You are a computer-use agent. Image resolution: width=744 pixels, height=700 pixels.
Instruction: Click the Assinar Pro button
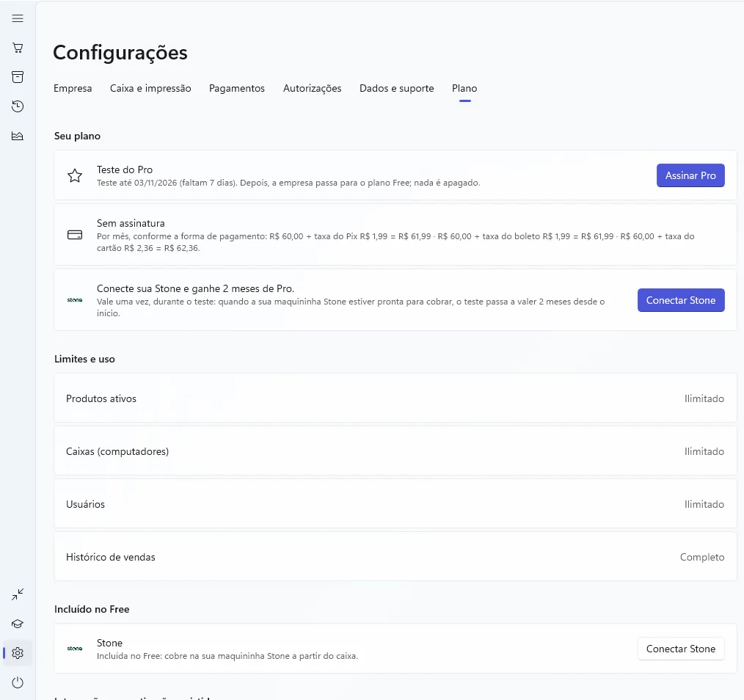click(x=690, y=175)
